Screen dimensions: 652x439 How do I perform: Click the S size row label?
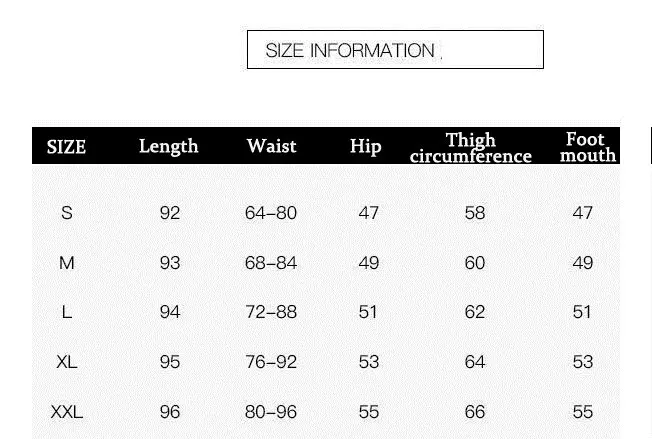tap(67, 213)
